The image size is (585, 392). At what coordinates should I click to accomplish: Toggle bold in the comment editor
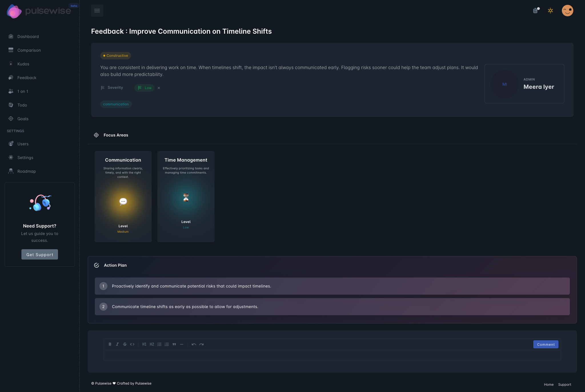[110, 344]
